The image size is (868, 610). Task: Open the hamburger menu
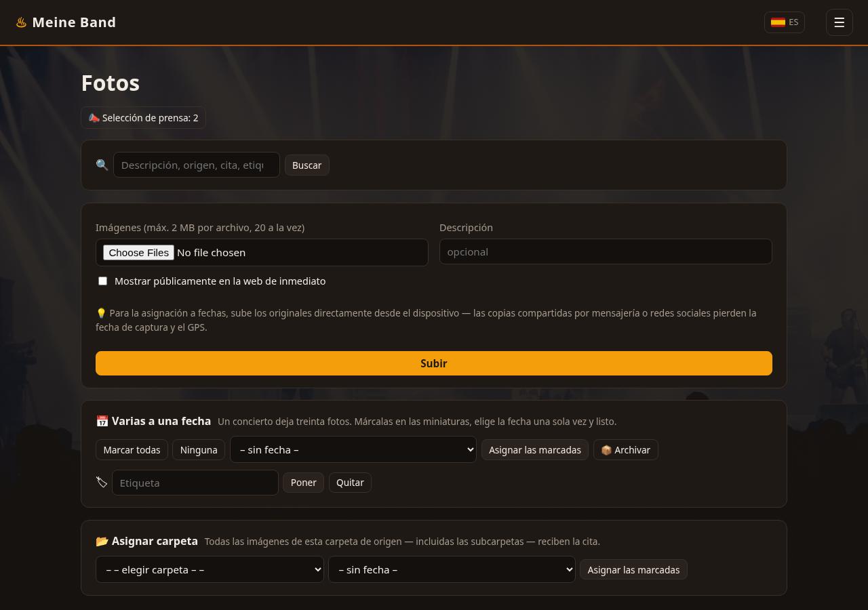[839, 22]
